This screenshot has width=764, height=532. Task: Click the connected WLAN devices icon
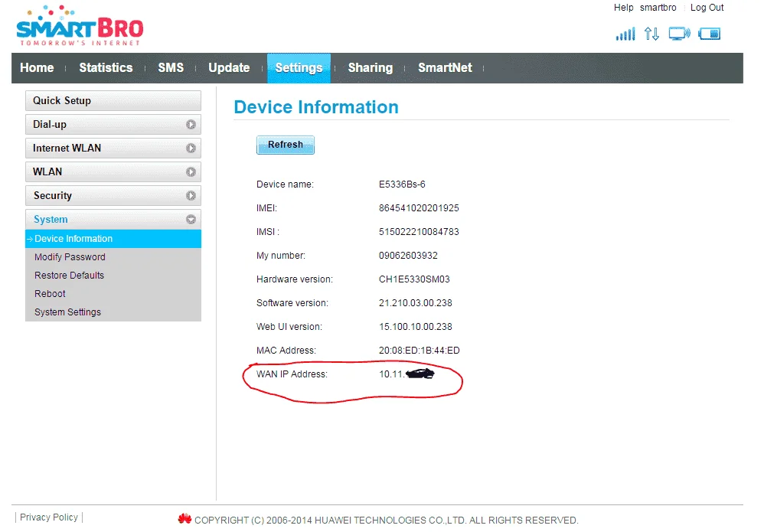pos(679,34)
